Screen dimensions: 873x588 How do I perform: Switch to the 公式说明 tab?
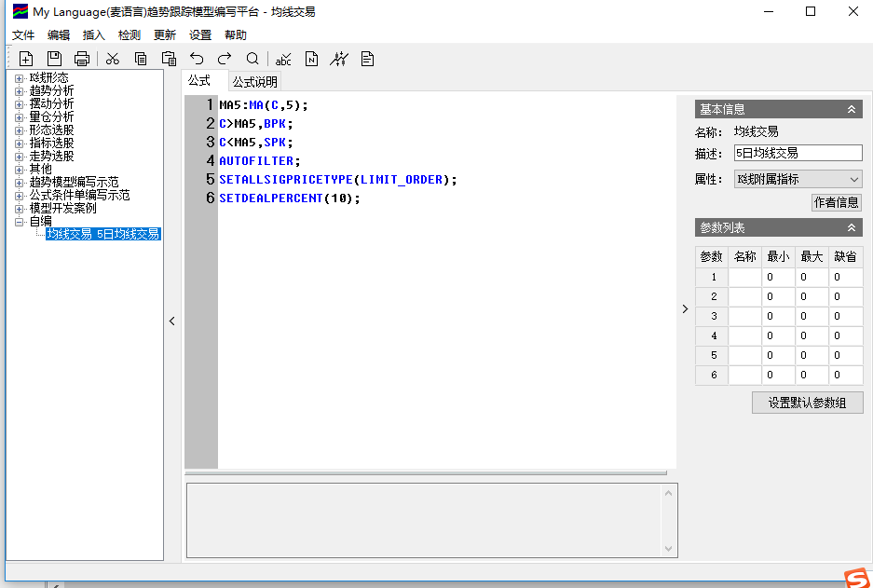254,82
